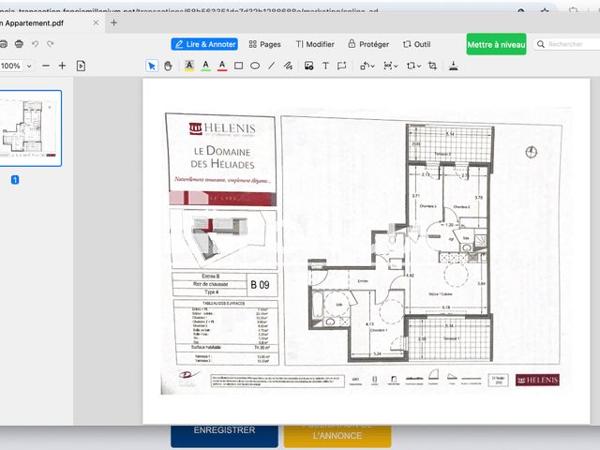Zoom in with the plus button
600x450 pixels.
click(x=62, y=66)
